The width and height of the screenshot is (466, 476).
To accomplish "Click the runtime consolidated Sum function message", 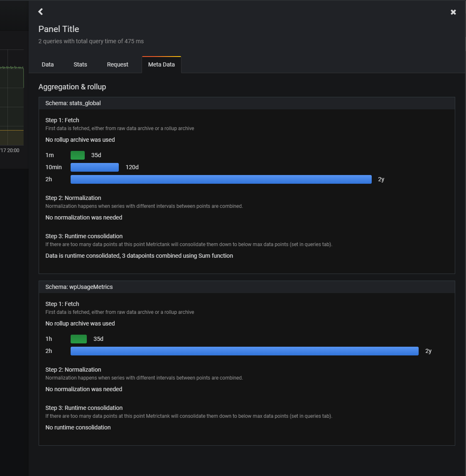I will 139,256.
